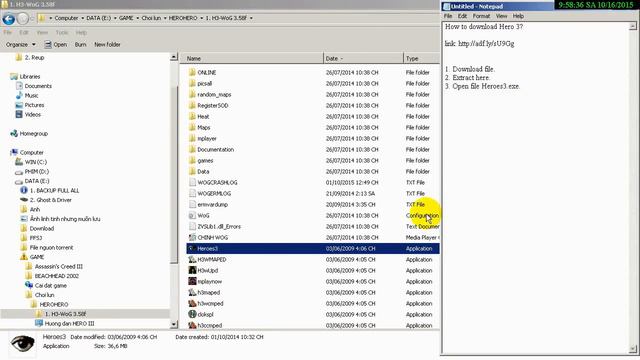Screen dimensions: 640x360
Task: Click Notepad scrollbar up arrow
Action: 633,26
